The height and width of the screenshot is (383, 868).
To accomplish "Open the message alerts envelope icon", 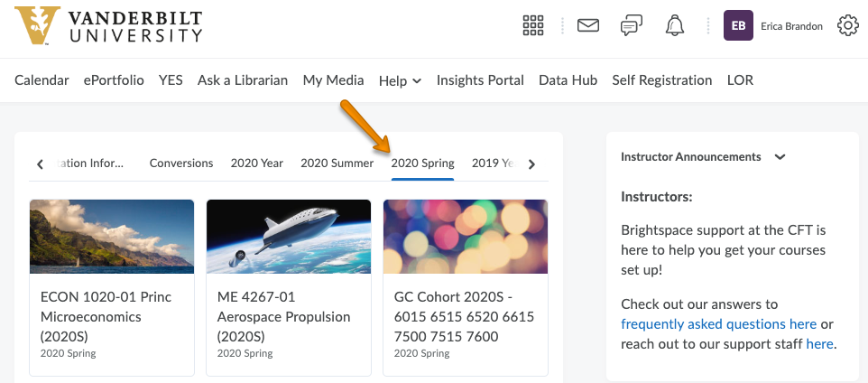I will pyautogui.click(x=588, y=26).
